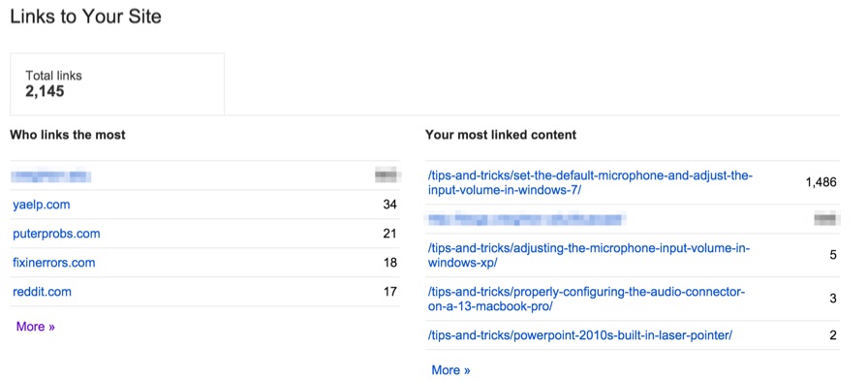868x380 pixels.
Task: Open the fixinerrors.com link
Action: pos(53,263)
